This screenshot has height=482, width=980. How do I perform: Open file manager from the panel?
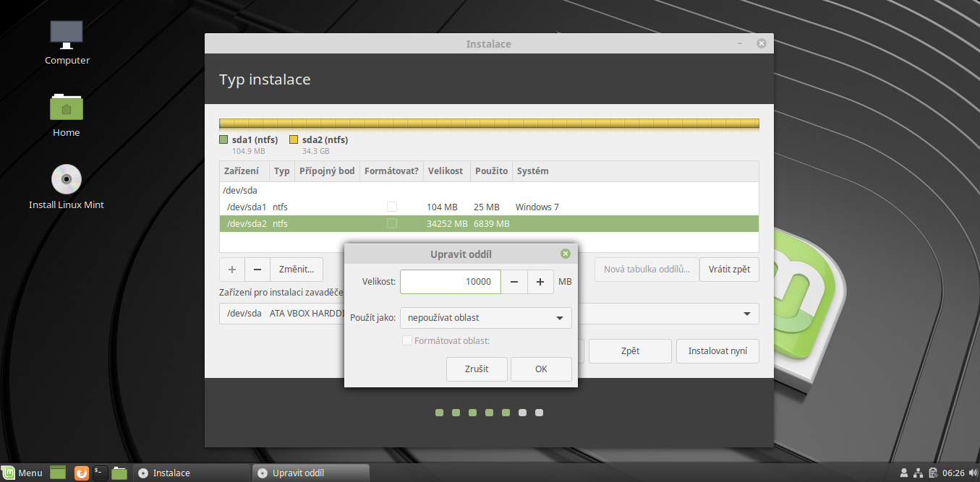[120, 473]
